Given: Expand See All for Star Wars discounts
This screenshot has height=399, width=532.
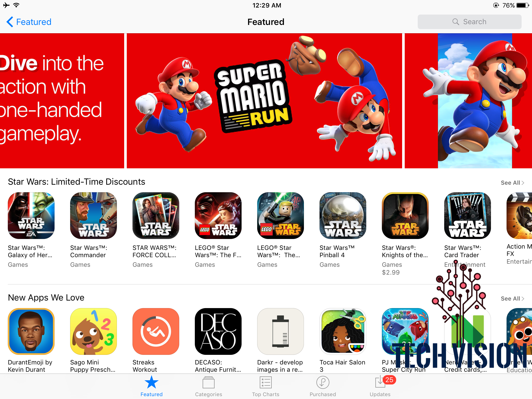Looking at the screenshot, I should point(512,183).
